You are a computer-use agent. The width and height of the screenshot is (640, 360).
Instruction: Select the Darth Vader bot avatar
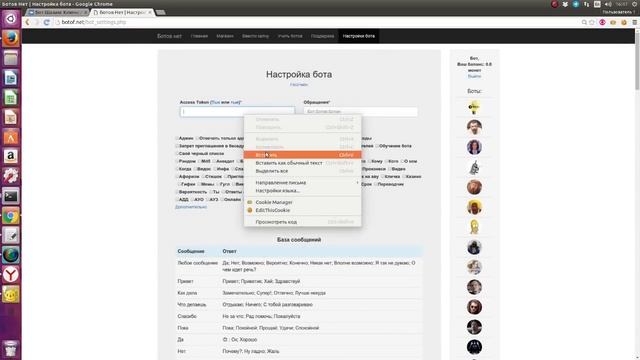click(x=474, y=347)
